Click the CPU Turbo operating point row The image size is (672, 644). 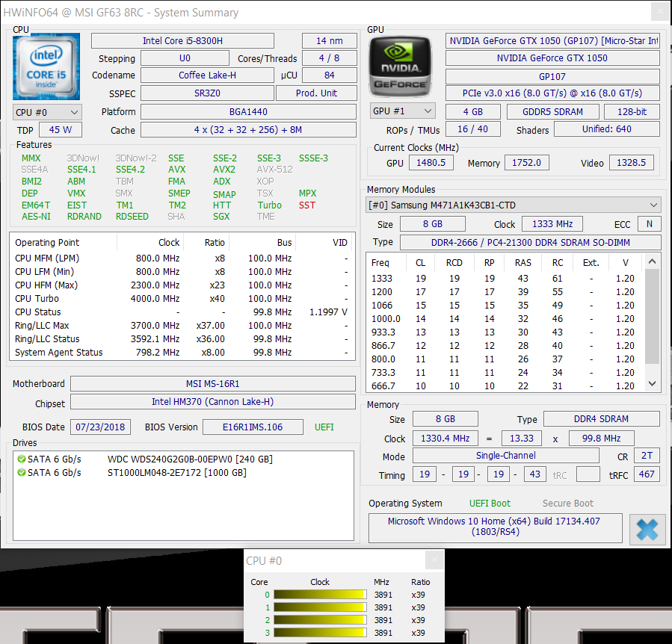[182, 299]
